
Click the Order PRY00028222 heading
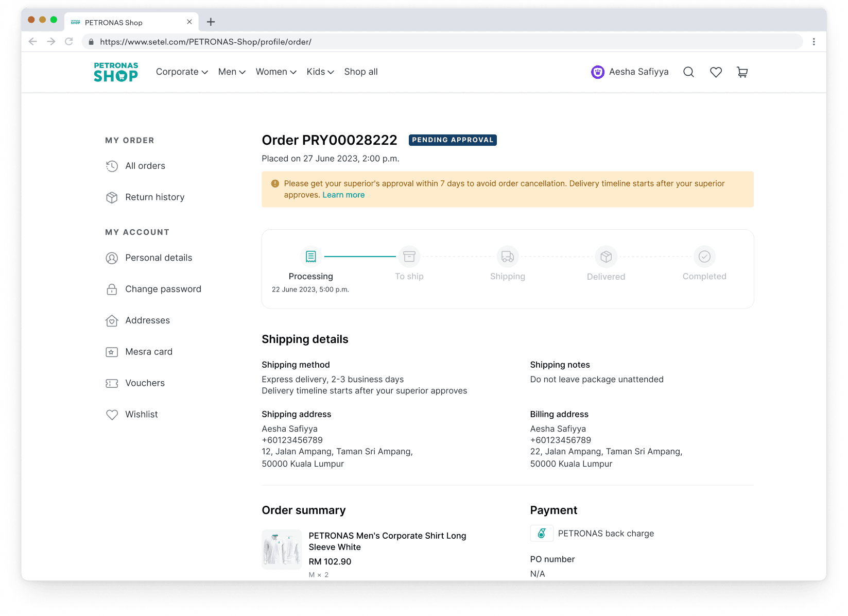pos(330,140)
